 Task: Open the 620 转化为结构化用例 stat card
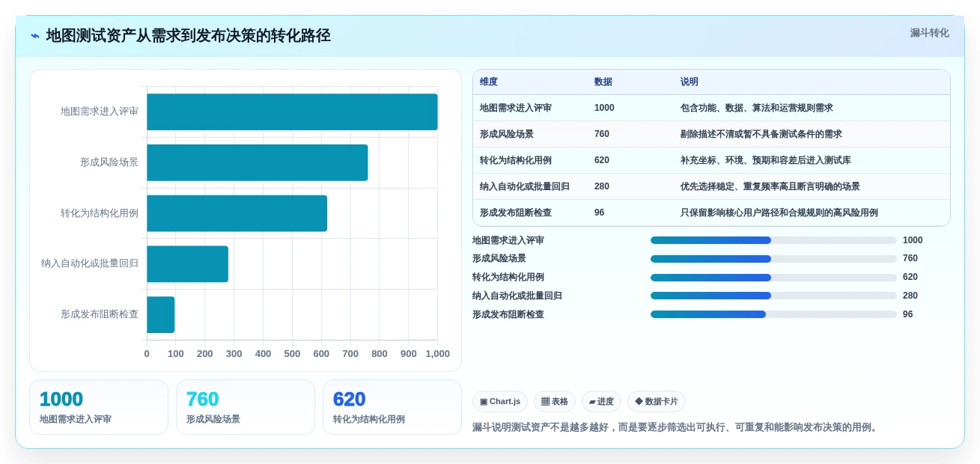click(392, 407)
